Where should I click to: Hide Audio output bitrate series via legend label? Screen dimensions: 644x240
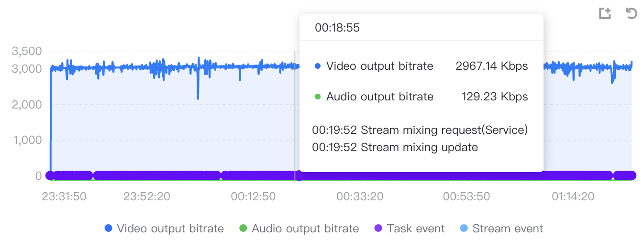305,229
